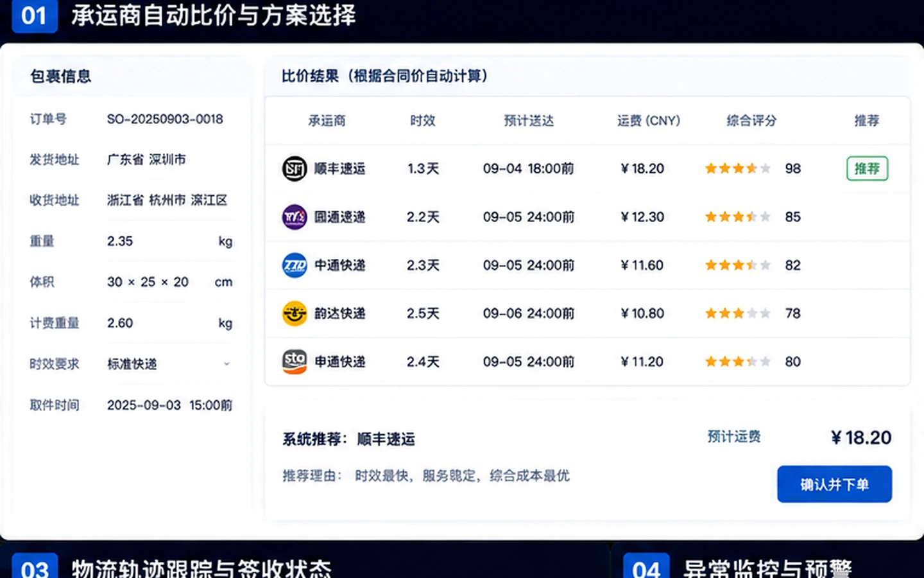924x578 pixels.
Task: Click the star rating for 韵达快递
Action: pos(737,313)
